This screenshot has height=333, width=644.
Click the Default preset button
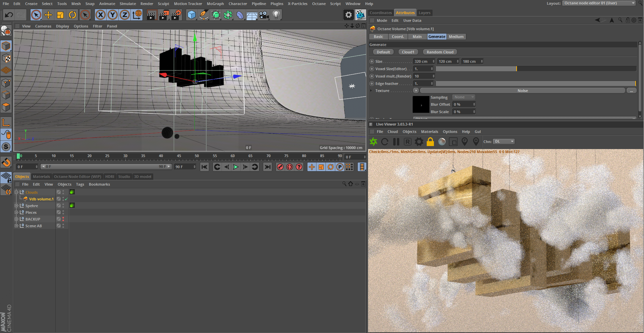(384, 52)
